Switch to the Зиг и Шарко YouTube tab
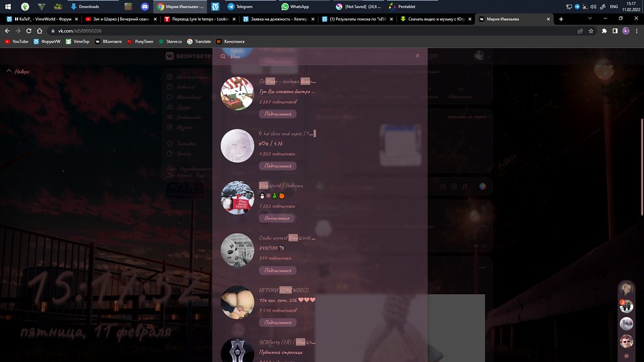 click(119, 19)
